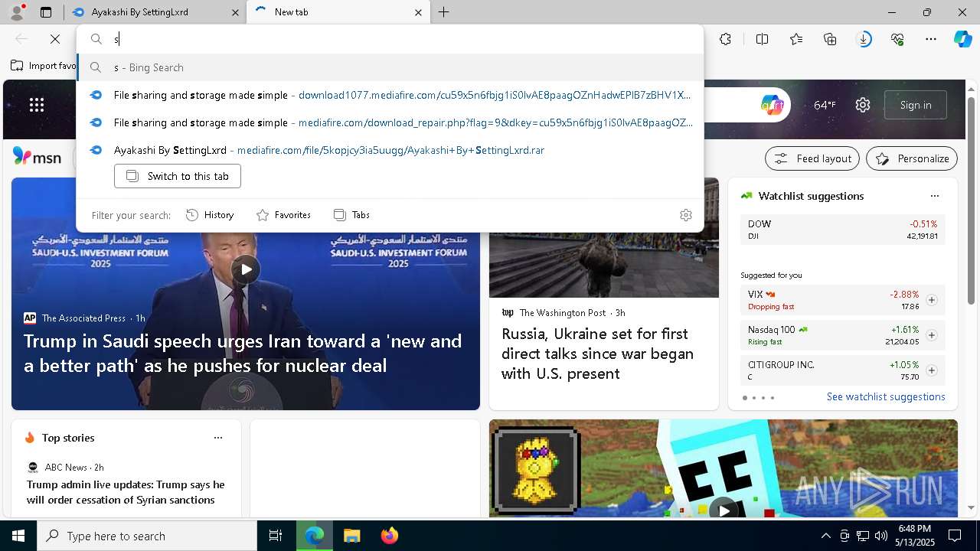Image resolution: width=980 pixels, height=551 pixels.
Task: Add CITIGROUP INC. to watchlist
Action: tap(932, 370)
